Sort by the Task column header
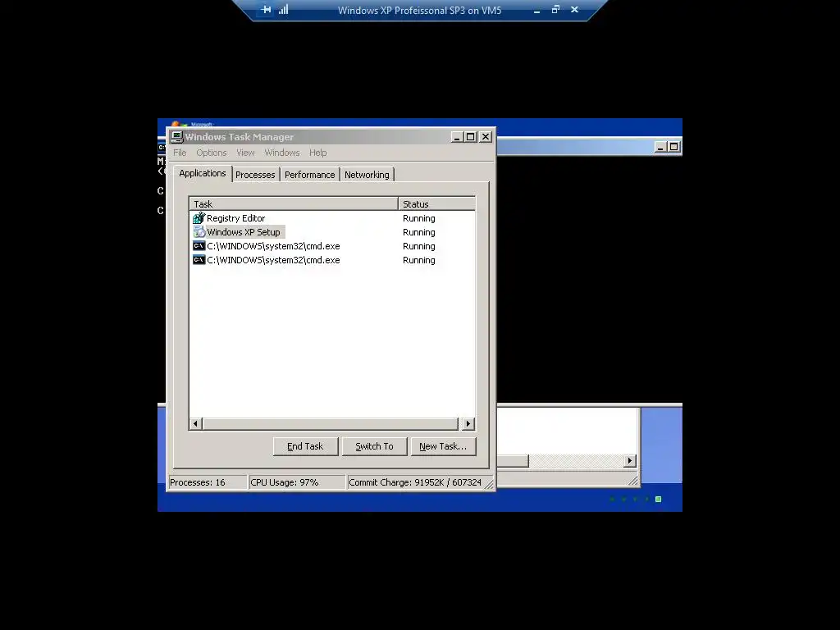The image size is (840, 630). pyautogui.click(x=294, y=204)
